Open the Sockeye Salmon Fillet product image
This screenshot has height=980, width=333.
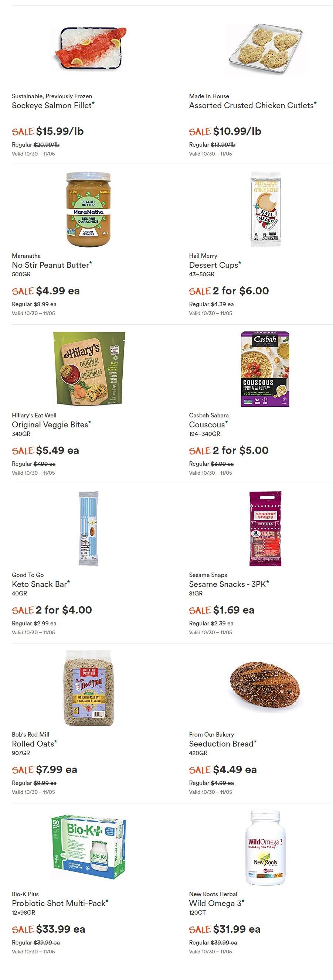(88, 49)
